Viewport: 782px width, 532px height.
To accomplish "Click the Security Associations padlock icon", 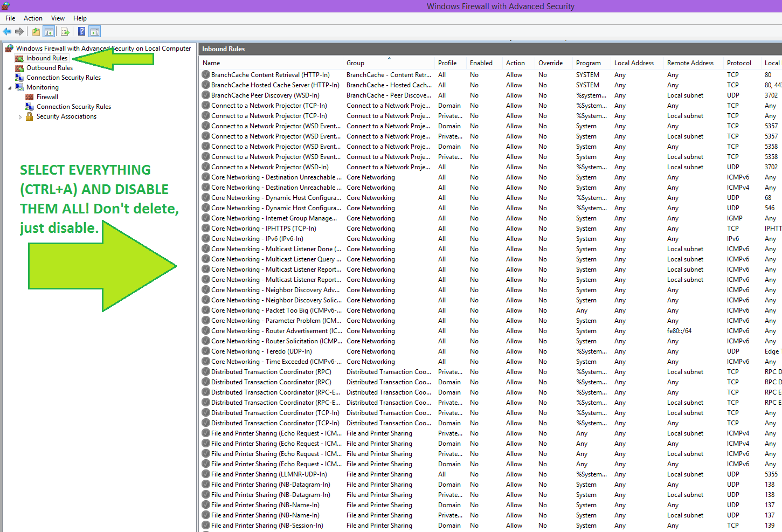I will point(30,116).
